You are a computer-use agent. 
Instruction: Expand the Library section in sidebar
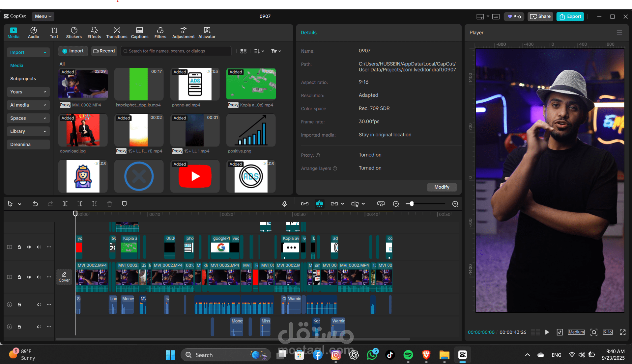point(28,131)
